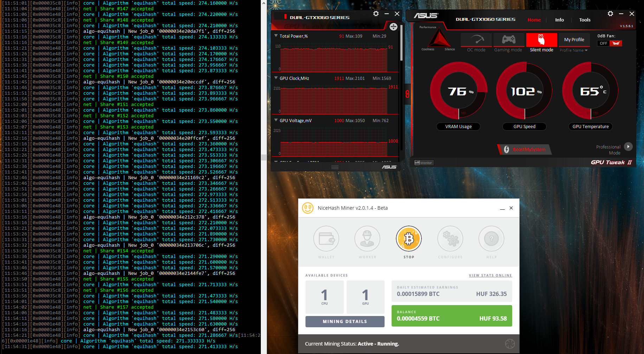
Task: Open Mining Details in NiceHash
Action: point(345,322)
